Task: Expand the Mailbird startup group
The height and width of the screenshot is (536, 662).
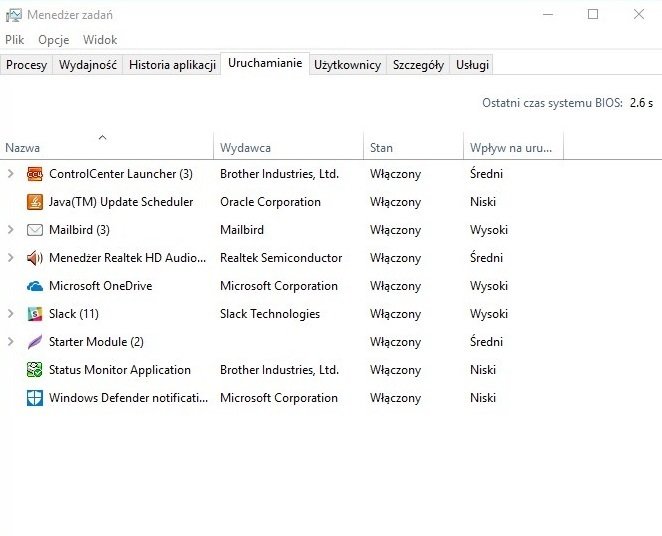Action: [x=11, y=230]
